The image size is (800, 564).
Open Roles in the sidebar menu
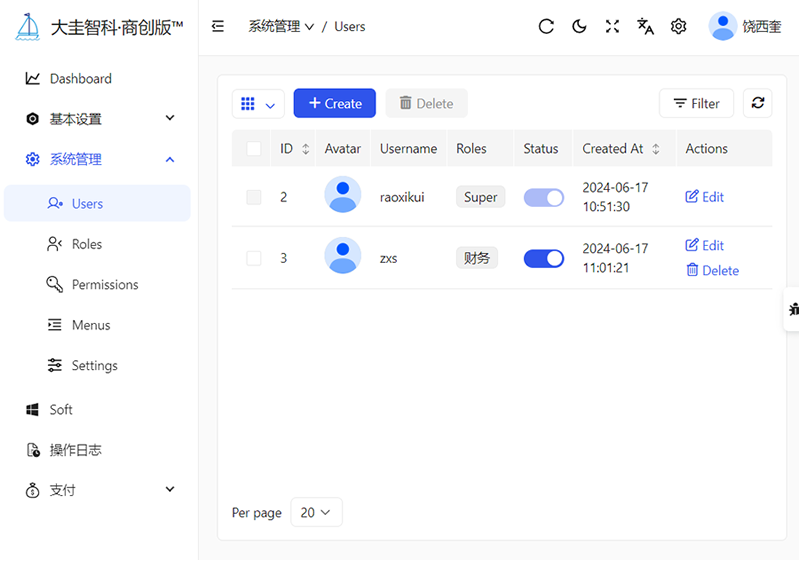pos(87,244)
